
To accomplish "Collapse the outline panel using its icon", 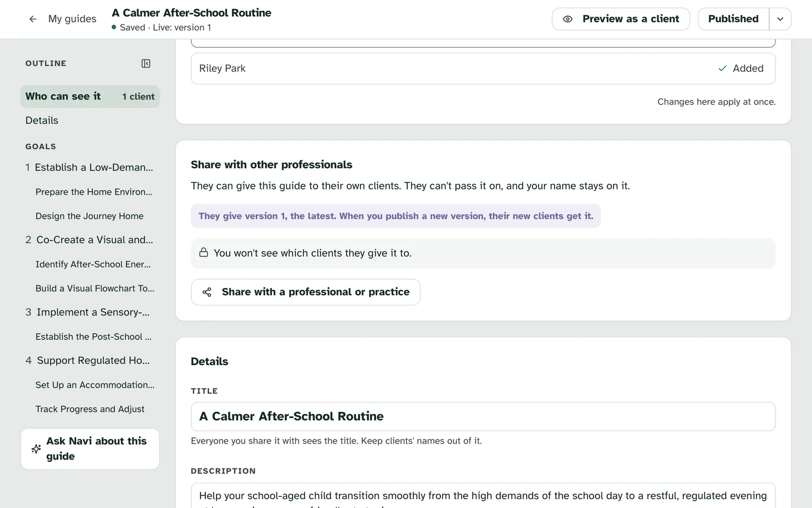I will point(146,63).
